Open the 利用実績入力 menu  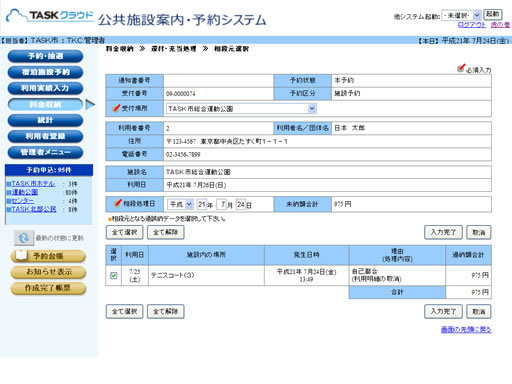tap(45, 88)
